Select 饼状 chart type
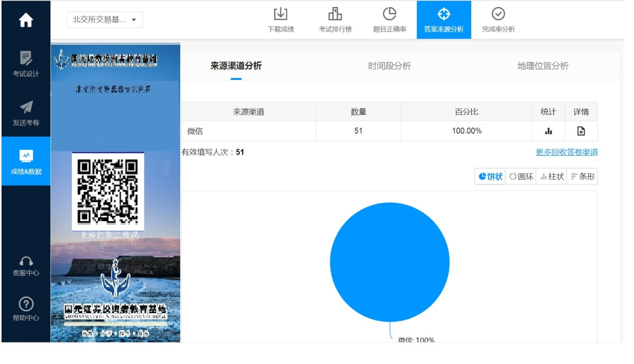The width and height of the screenshot is (634, 364). [490, 176]
